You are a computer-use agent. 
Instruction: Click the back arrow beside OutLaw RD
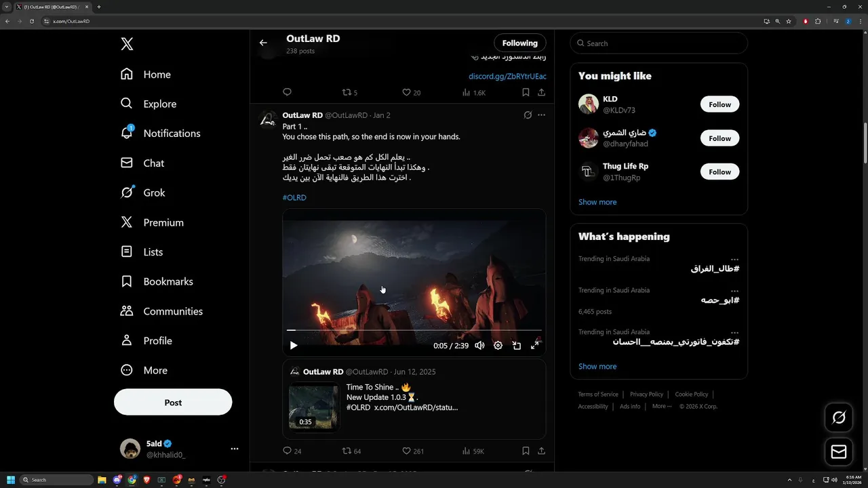pyautogui.click(x=263, y=43)
